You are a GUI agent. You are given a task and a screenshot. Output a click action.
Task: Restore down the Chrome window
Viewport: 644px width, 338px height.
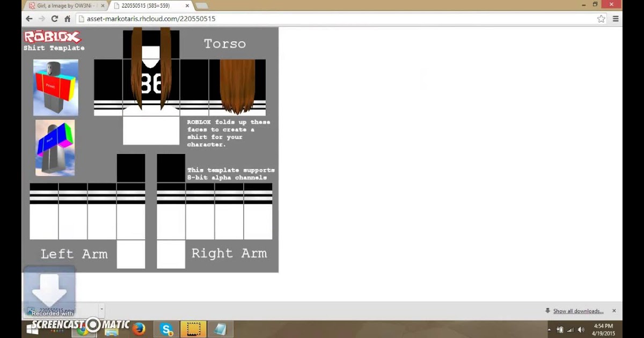coord(595,4)
